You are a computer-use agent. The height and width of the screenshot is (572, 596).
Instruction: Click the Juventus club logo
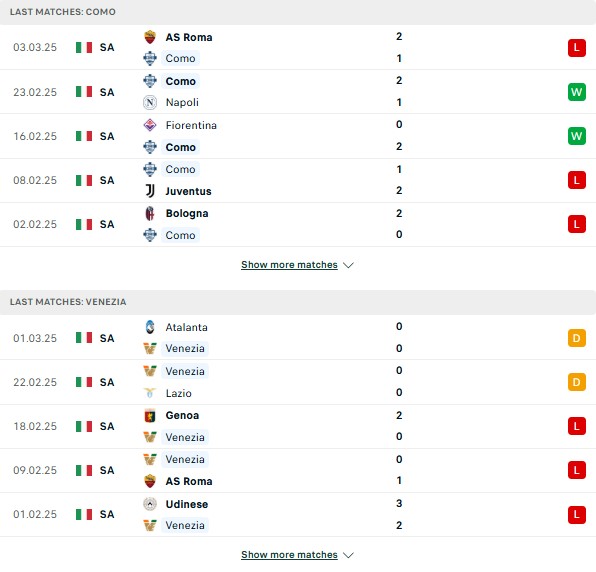click(150, 191)
